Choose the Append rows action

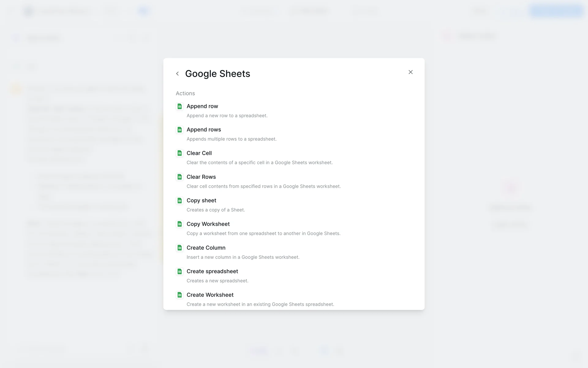(x=204, y=129)
